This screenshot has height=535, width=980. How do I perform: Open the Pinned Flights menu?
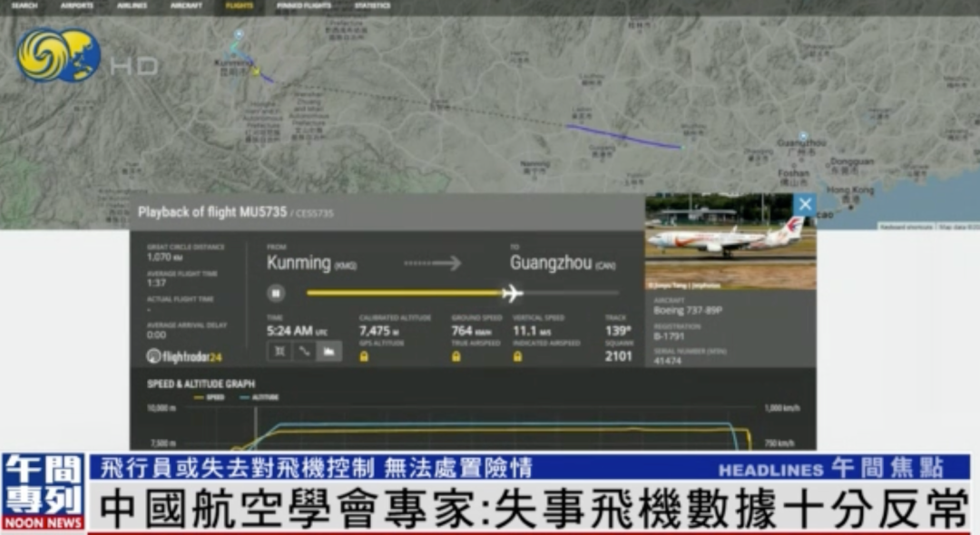pyautogui.click(x=304, y=5)
